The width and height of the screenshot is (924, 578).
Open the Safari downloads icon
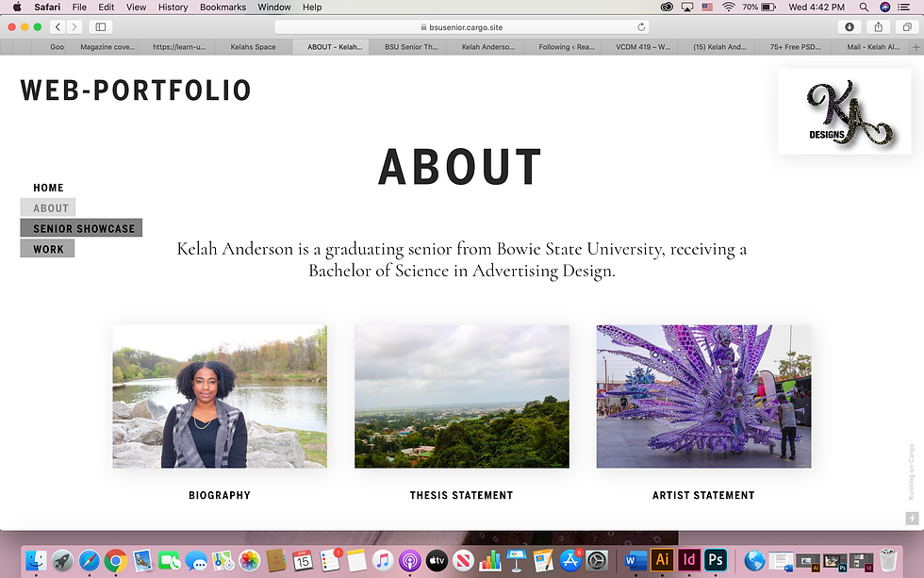tap(850, 27)
